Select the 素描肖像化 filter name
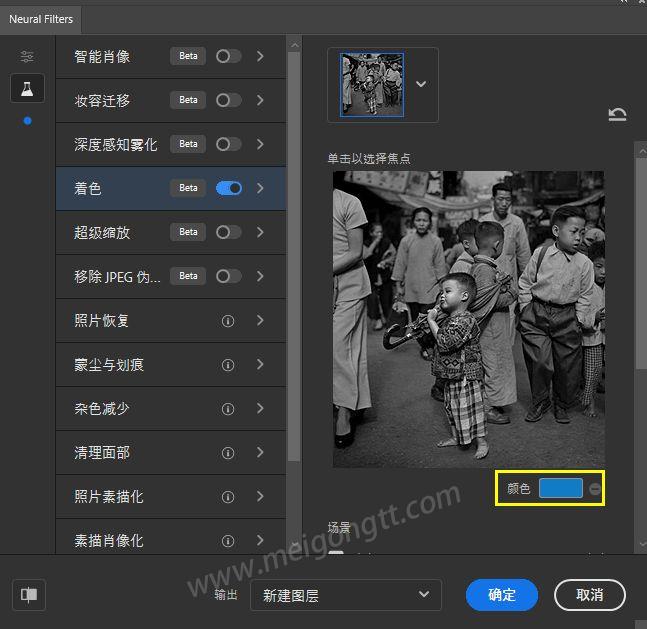The height and width of the screenshot is (629, 647). (x=109, y=541)
